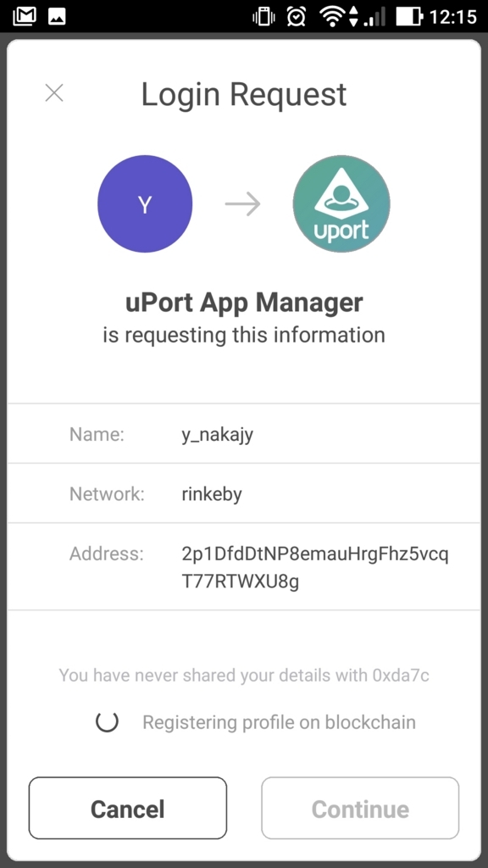Screen dimensions: 488x868
Task: Select the purple Y avatar icon
Action: tap(145, 203)
